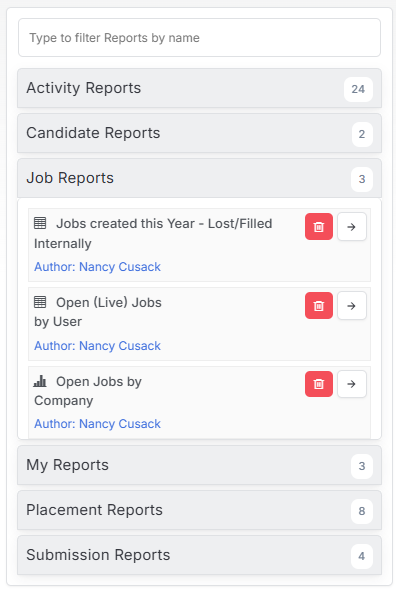Image resolution: width=396 pixels, height=592 pixels.
Task: Click bar chart icon beside Open Jobs by Company
Action: tap(40, 381)
